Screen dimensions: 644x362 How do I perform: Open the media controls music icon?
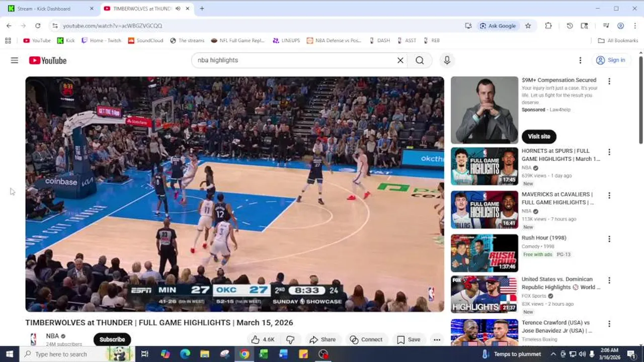click(x=606, y=26)
